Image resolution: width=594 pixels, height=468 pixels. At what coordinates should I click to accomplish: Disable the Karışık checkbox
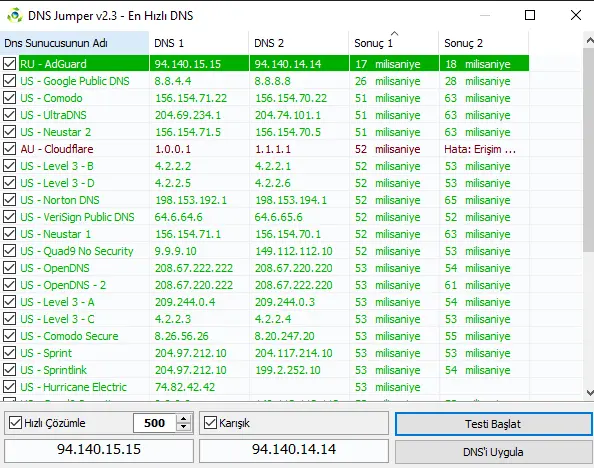pos(210,423)
